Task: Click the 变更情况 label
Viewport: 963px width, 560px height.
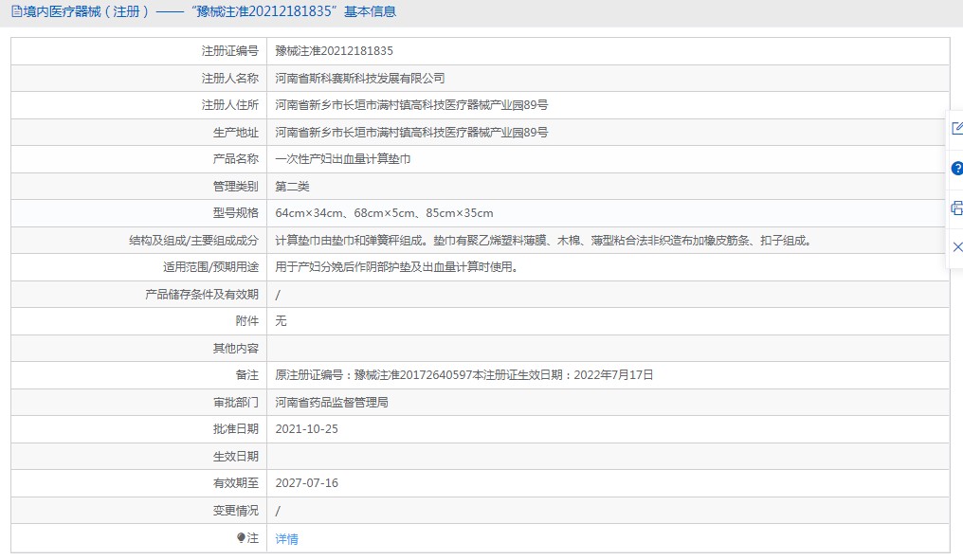Action: 236,511
